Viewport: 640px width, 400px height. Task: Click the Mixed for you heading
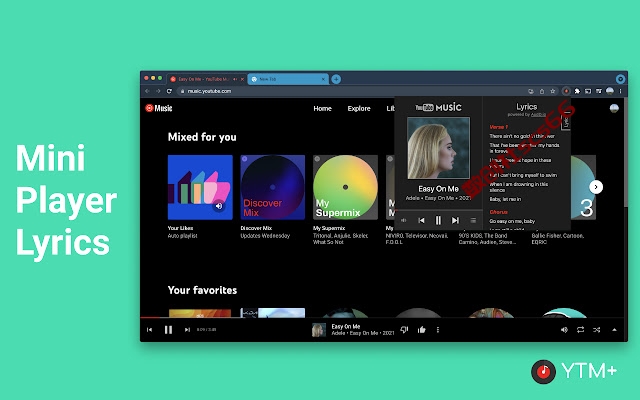(x=202, y=137)
